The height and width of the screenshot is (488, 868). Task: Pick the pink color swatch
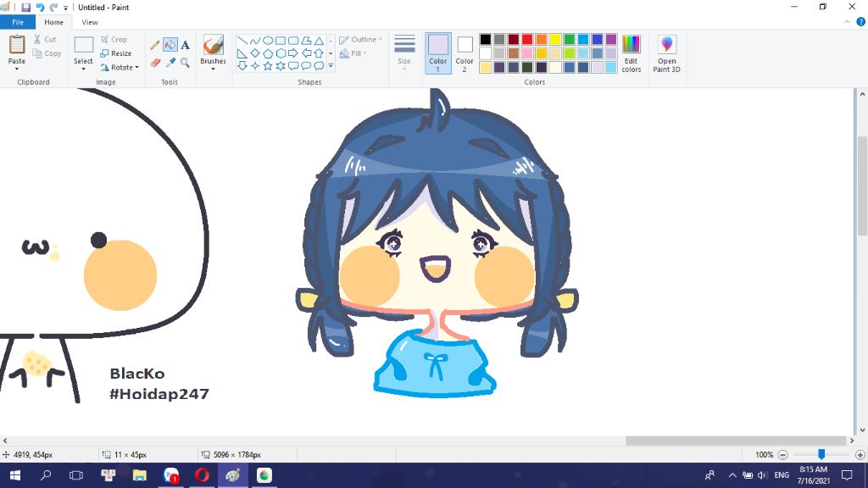pos(527,53)
